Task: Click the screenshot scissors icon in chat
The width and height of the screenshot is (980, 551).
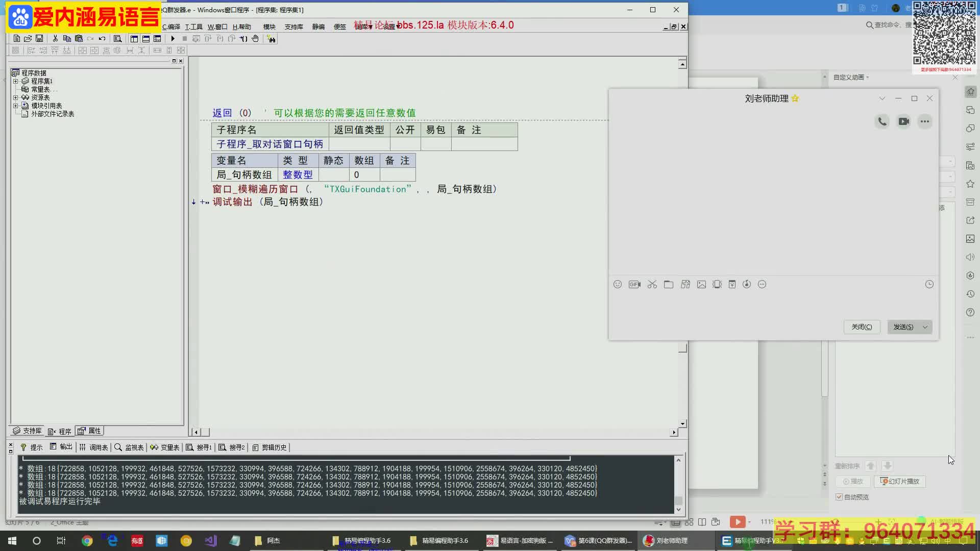Action: pos(652,285)
